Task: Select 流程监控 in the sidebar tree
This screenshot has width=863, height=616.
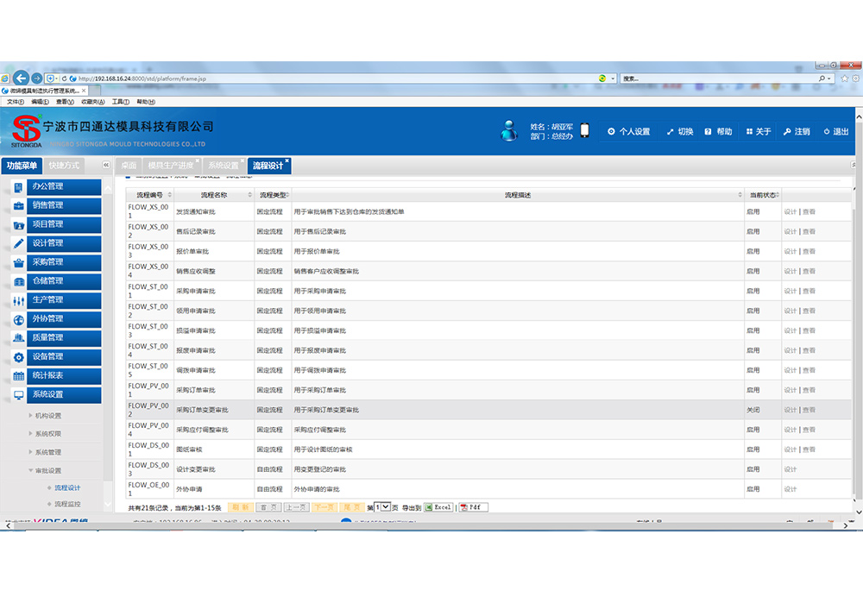Action: pos(67,503)
